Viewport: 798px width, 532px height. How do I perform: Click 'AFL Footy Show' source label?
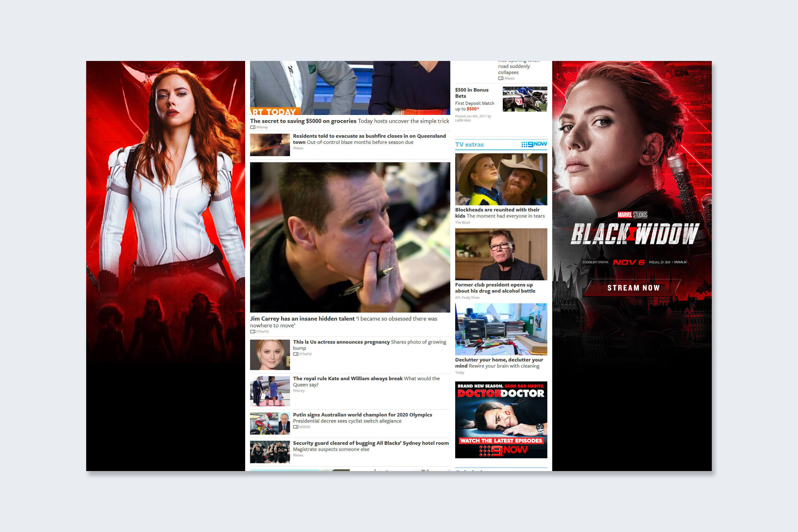point(467,297)
